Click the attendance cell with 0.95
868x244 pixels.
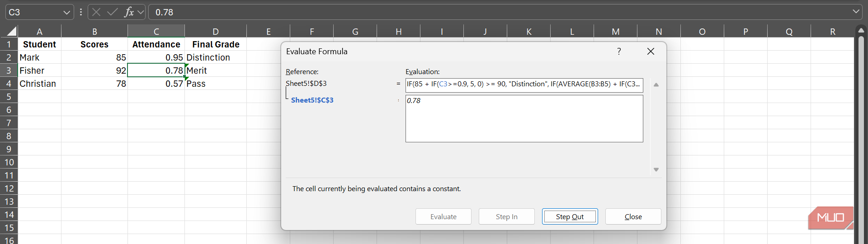[x=156, y=57]
